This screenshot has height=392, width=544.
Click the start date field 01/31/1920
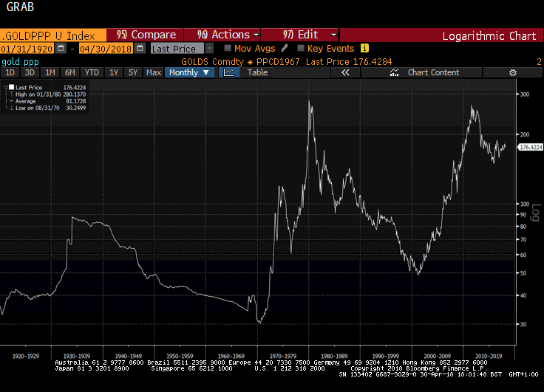click(x=27, y=48)
